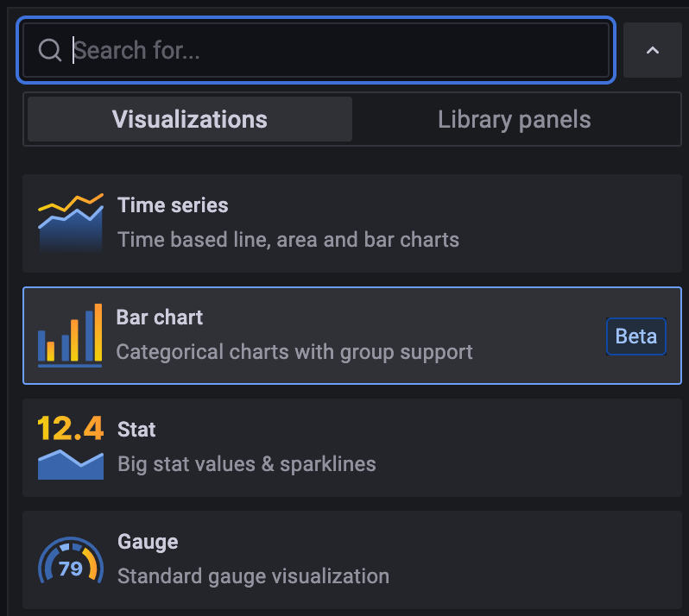689x616 pixels.
Task: Focus the Search for... input field
Action: pos(337,50)
